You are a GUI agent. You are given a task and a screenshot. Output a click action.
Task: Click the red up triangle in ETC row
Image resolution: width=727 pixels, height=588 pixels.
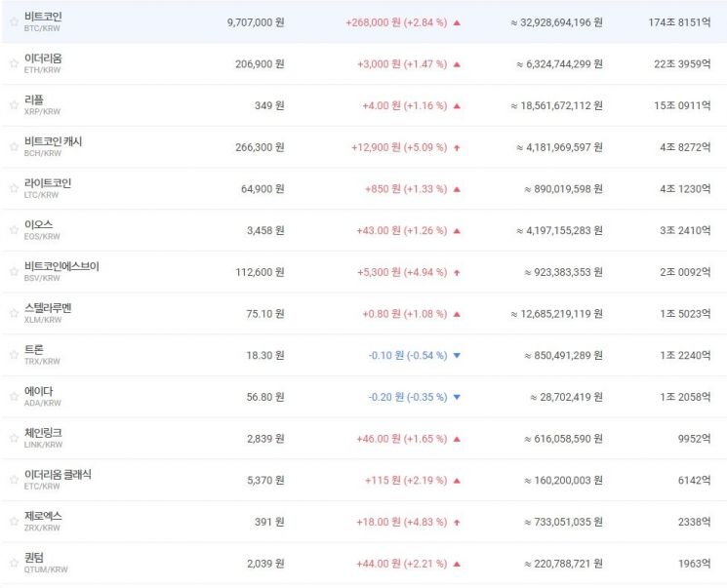pos(457,481)
